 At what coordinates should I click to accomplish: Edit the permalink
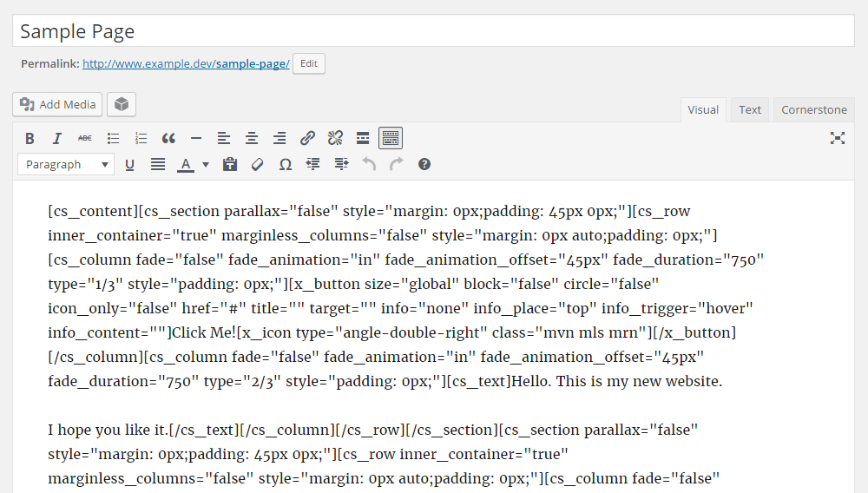[x=309, y=63]
